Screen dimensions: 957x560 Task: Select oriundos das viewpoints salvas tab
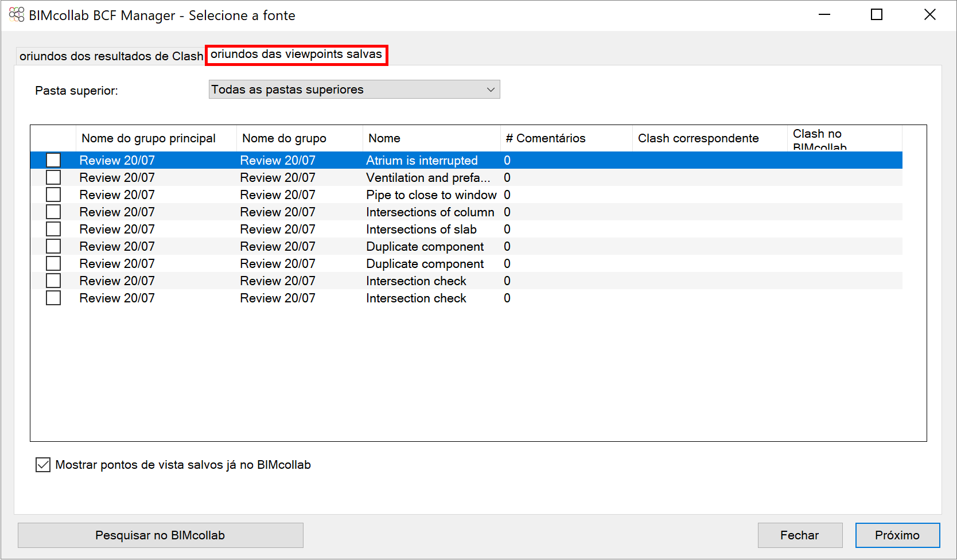296,55
